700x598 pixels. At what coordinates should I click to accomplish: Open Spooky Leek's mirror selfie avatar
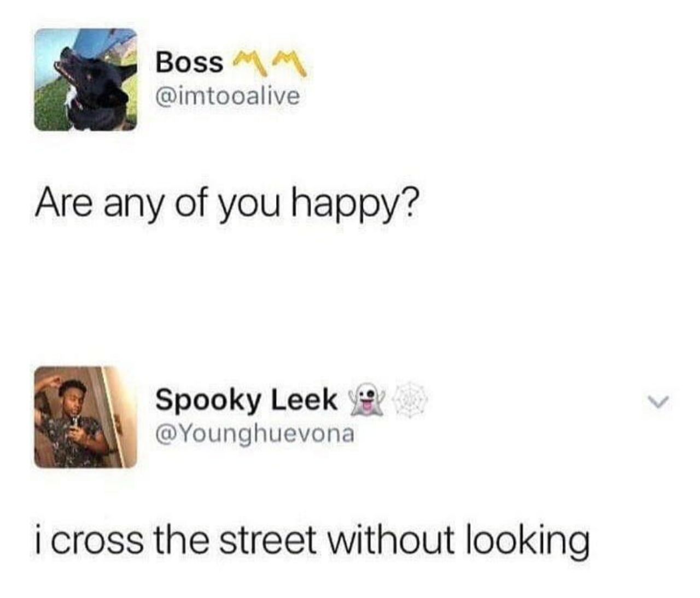(85, 417)
